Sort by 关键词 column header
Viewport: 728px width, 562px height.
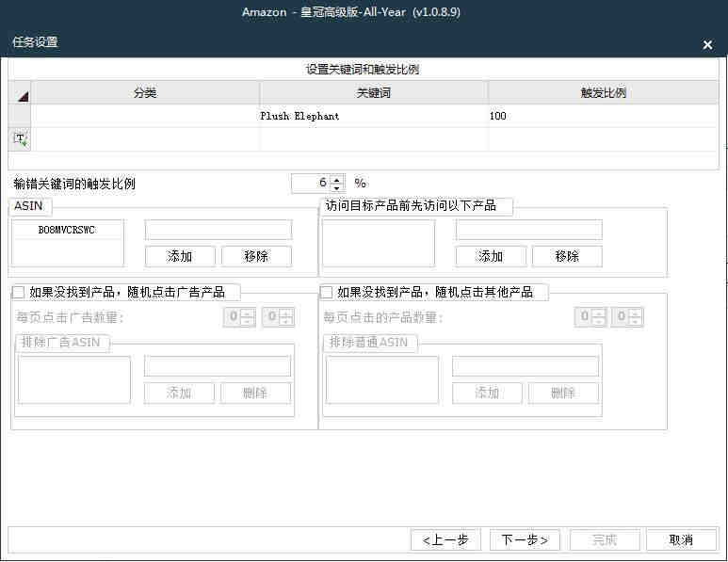(x=374, y=93)
